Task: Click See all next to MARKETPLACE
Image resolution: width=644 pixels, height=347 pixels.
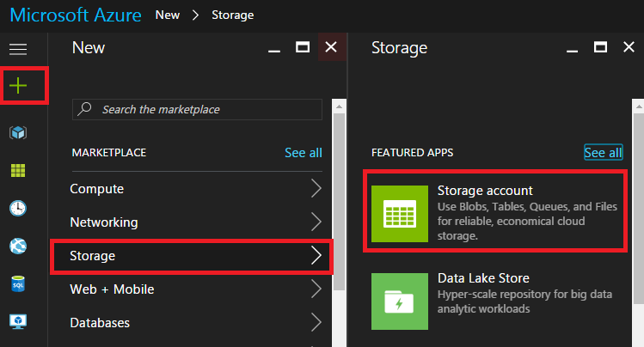Action: pyautogui.click(x=303, y=153)
